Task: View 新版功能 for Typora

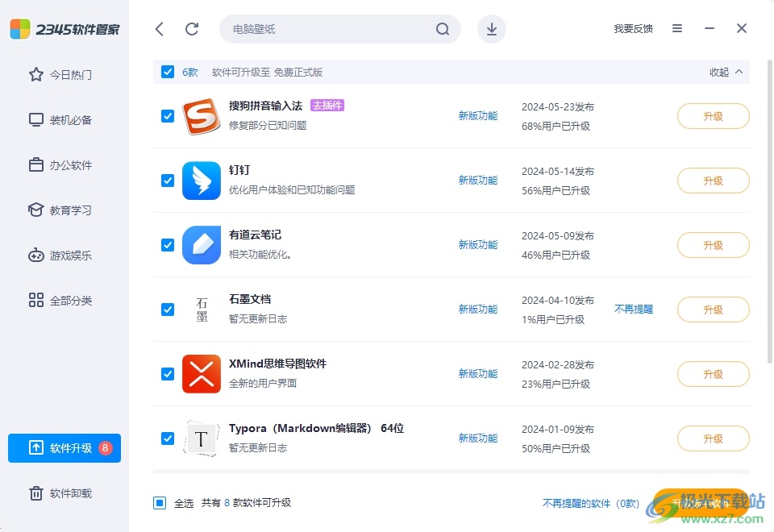Action: tap(478, 438)
